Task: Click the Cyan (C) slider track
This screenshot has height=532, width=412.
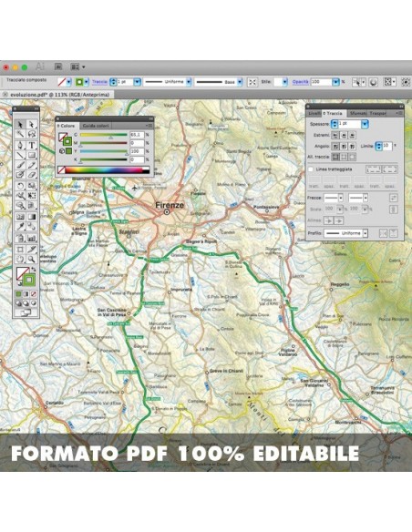Action: click(x=104, y=135)
